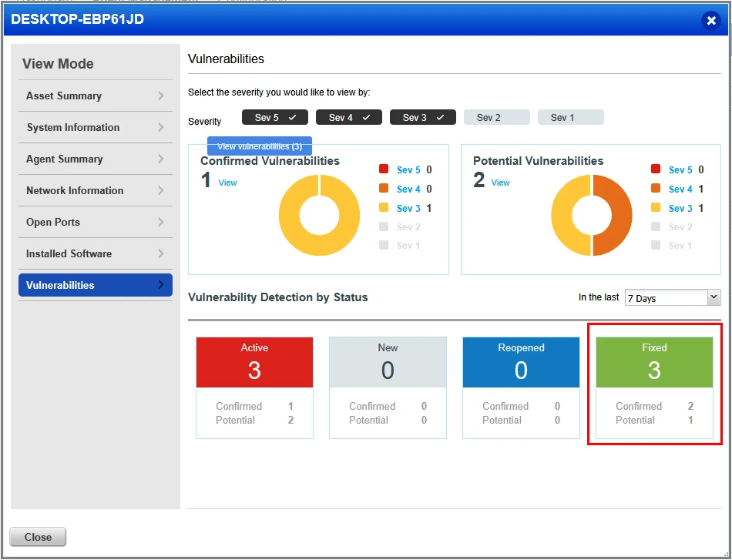Screen dimensions: 732x560
Task: Click the Asset Summary chevron arrow
Action: tap(161, 96)
